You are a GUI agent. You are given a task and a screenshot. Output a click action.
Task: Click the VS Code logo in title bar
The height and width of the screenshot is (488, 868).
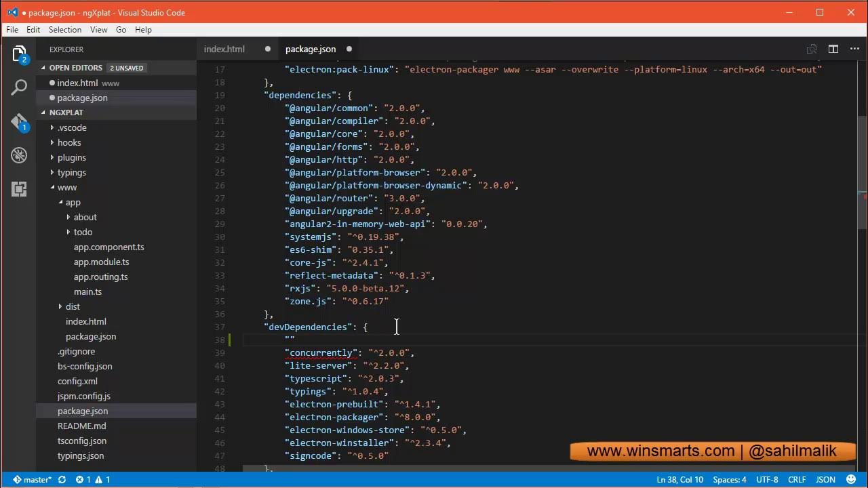pyautogui.click(x=12, y=12)
